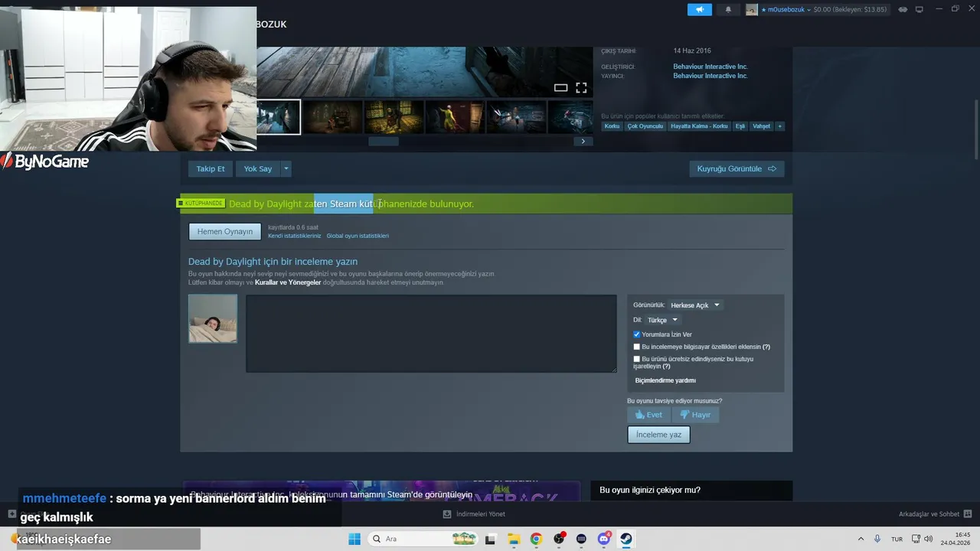Enter Big Picture mode with the controller icon
The height and width of the screenshot is (551, 980).
[903, 9]
